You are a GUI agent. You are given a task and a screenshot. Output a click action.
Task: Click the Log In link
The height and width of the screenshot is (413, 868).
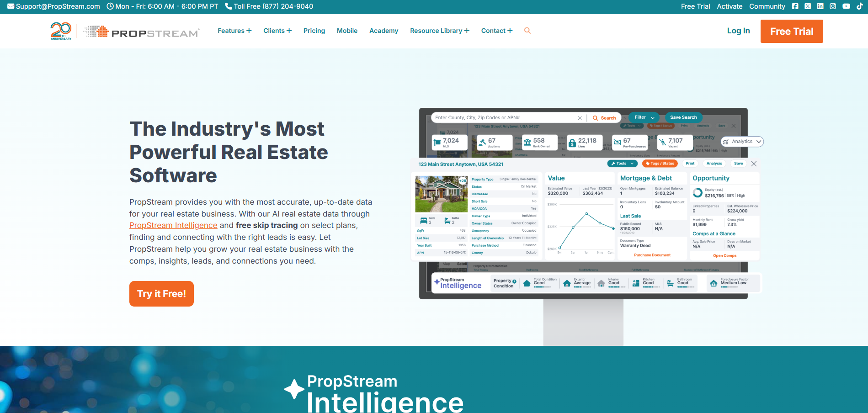click(x=738, y=31)
